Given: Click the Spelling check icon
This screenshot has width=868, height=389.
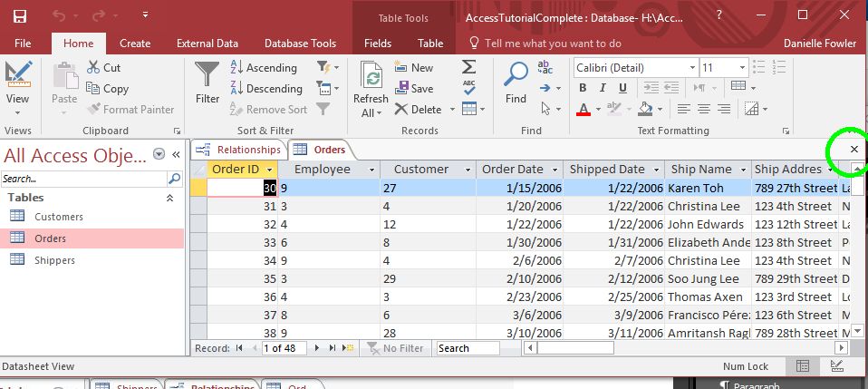Looking at the screenshot, I should pyautogui.click(x=468, y=88).
